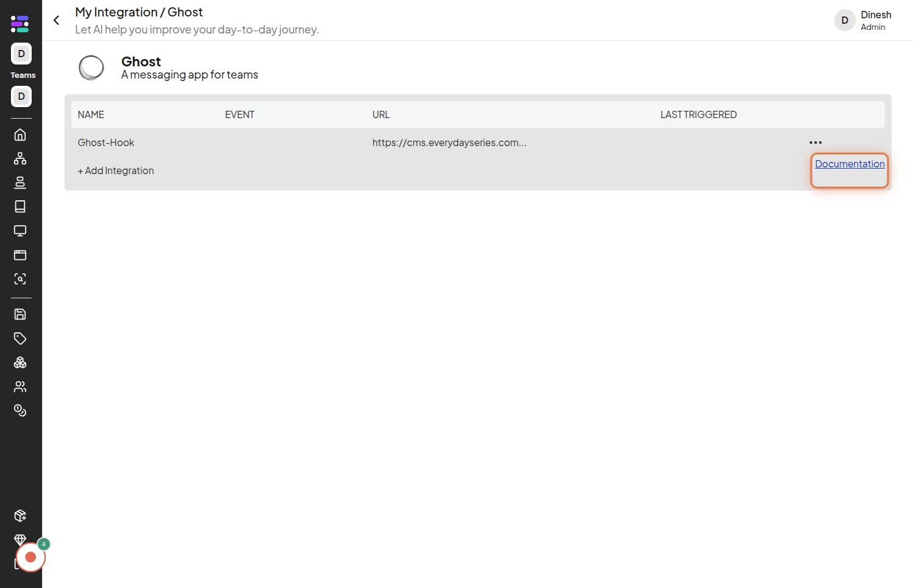The image size is (913, 588).
Task: Go back using the left chevron arrow
Action: 56,20
